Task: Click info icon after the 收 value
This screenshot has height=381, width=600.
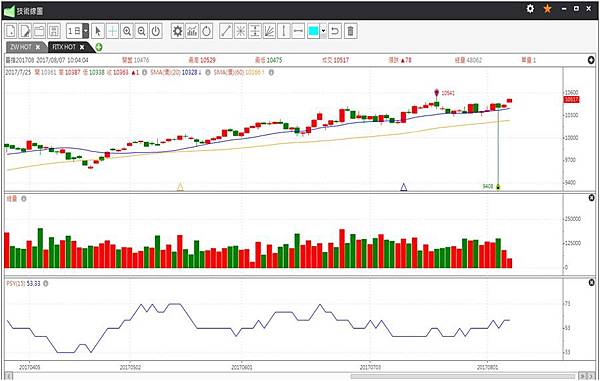Action: (144, 72)
